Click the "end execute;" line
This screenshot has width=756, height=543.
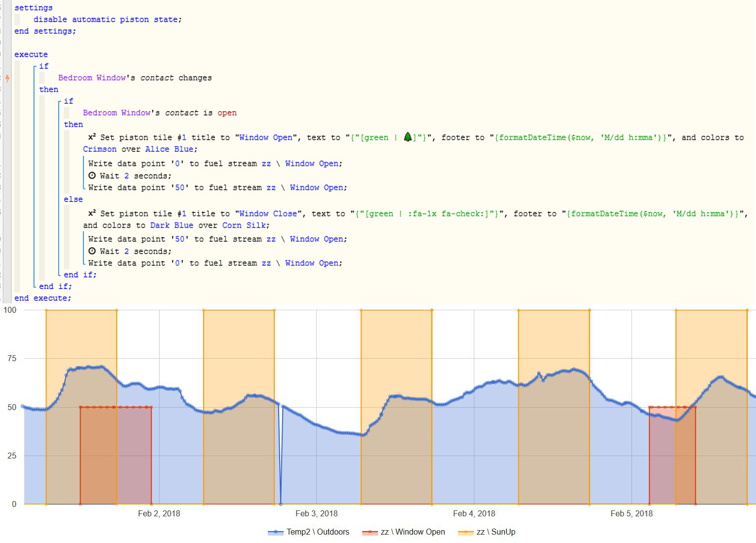tap(43, 298)
